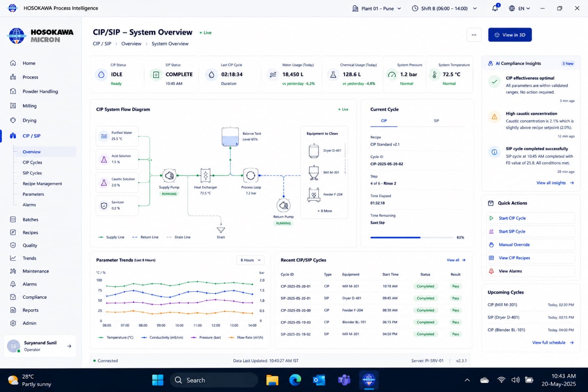This screenshot has height=392, width=588.
Task: Select the Maintenance tools icon
Action: click(13, 271)
